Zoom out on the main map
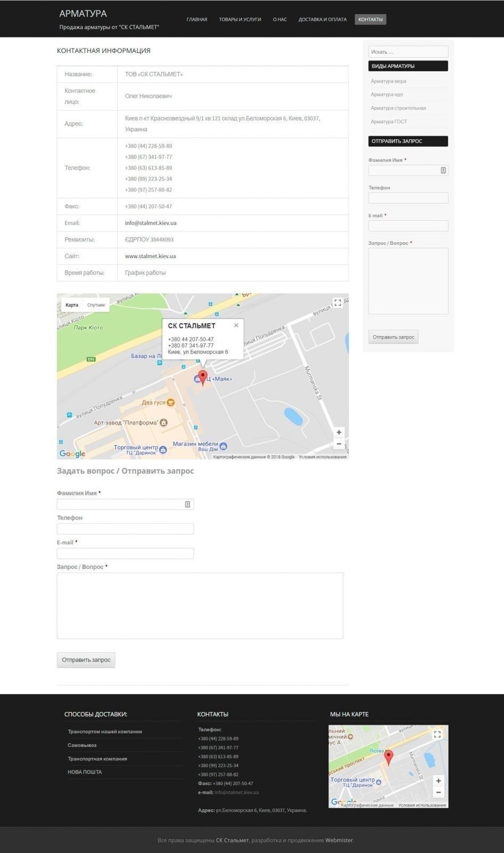Screen dimensions: 504x853 click(338, 444)
